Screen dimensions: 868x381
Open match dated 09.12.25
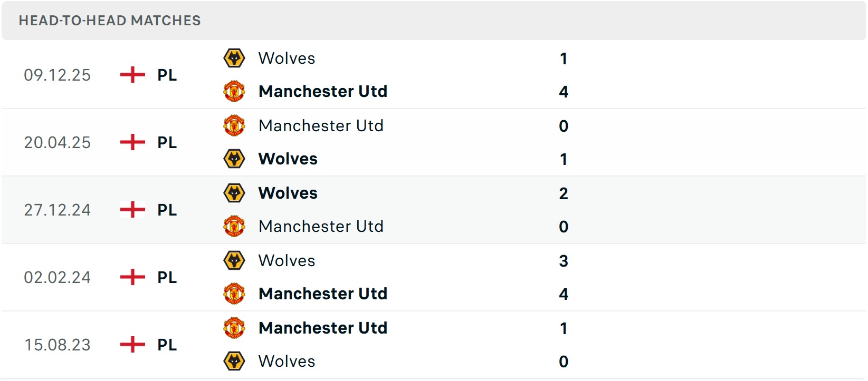point(57,75)
